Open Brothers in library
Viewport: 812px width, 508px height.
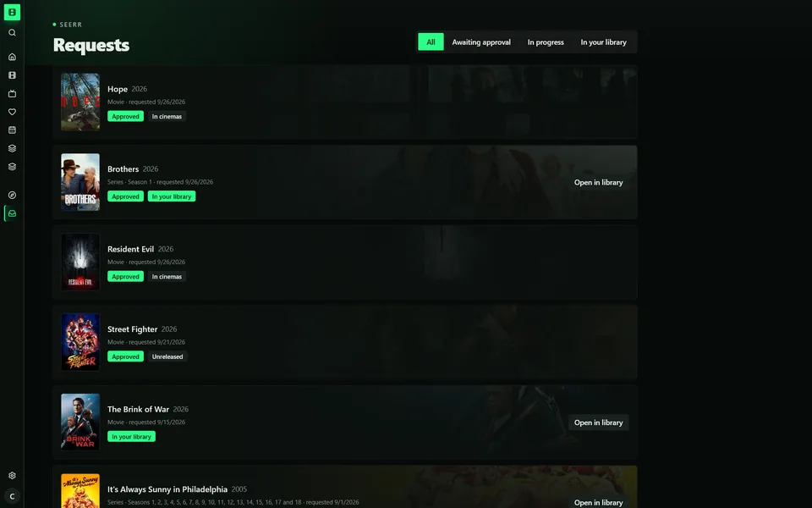(598, 183)
